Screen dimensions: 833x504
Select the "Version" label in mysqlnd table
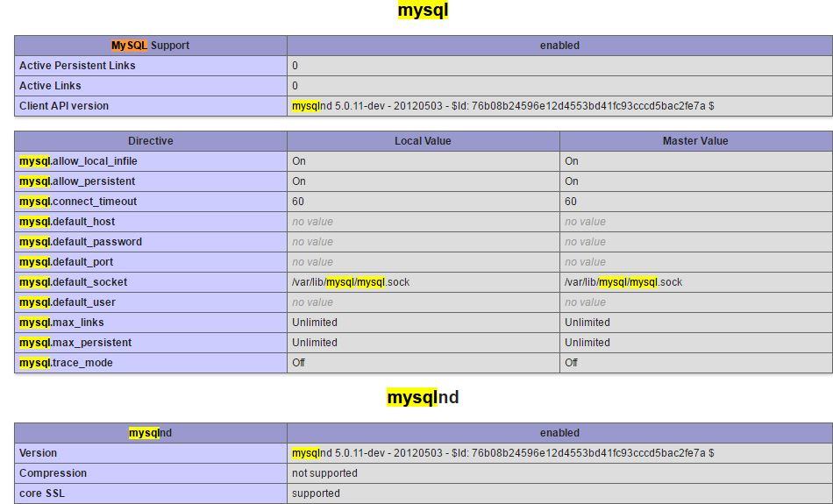[38, 453]
